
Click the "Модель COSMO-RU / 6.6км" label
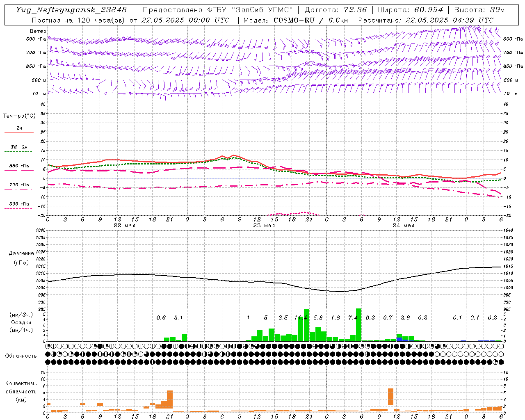[295, 20]
